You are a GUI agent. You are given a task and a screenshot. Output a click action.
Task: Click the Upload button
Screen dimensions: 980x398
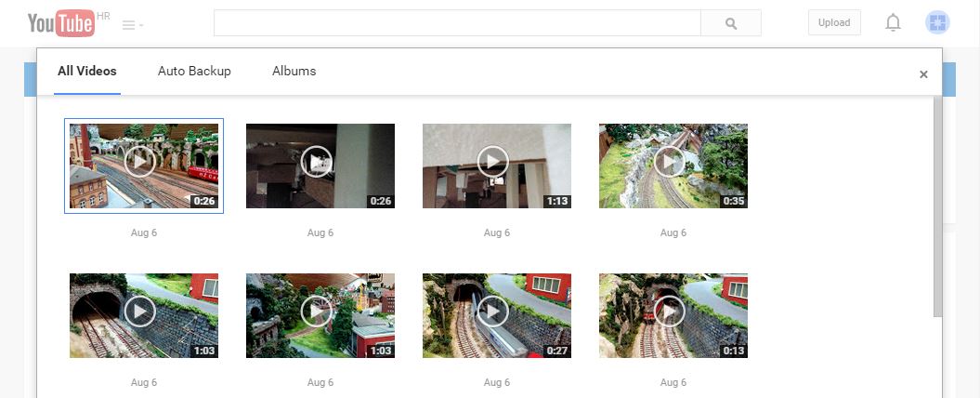pos(834,22)
